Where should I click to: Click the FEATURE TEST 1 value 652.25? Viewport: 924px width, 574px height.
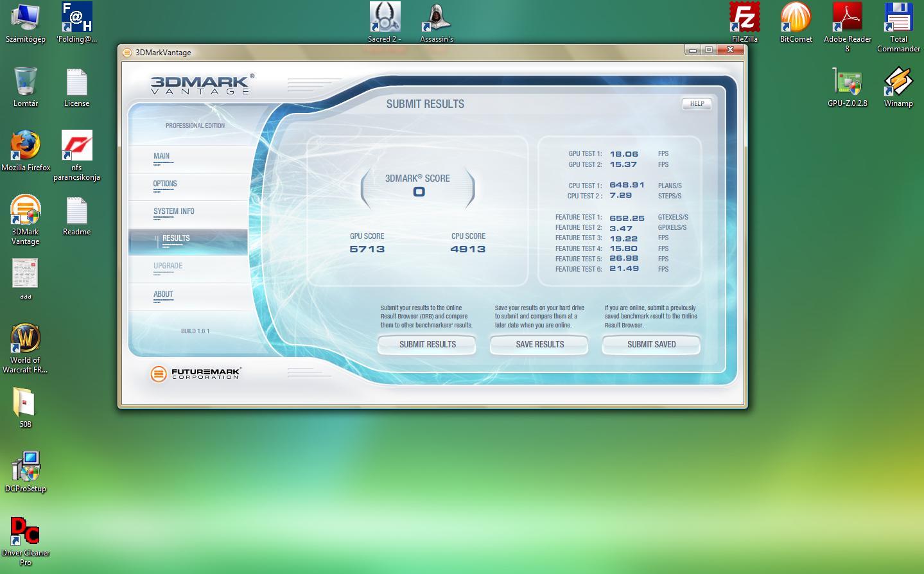pyautogui.click(x=627, y=218)
